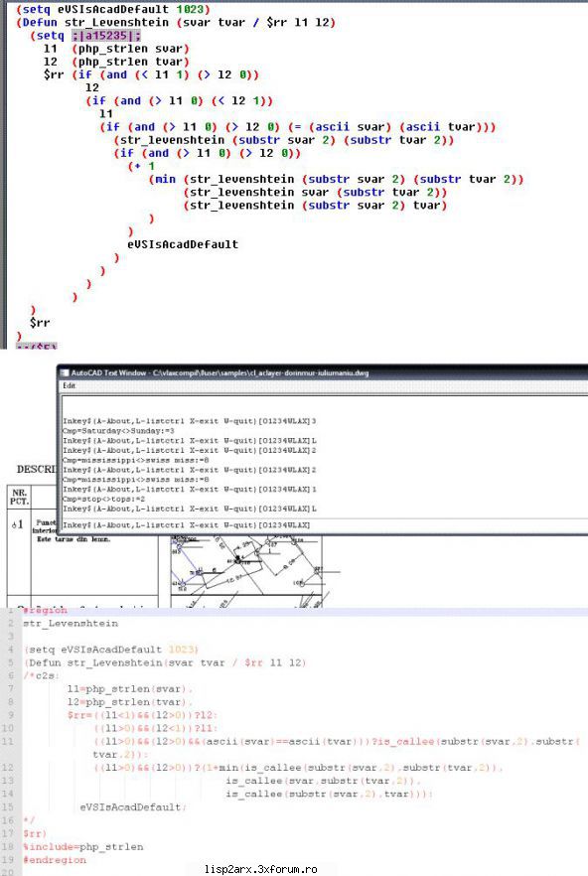Click the eVSIsAcadDefault symbol inside nested if
This screenshot has width=588, height=876.
coord(183,244)
